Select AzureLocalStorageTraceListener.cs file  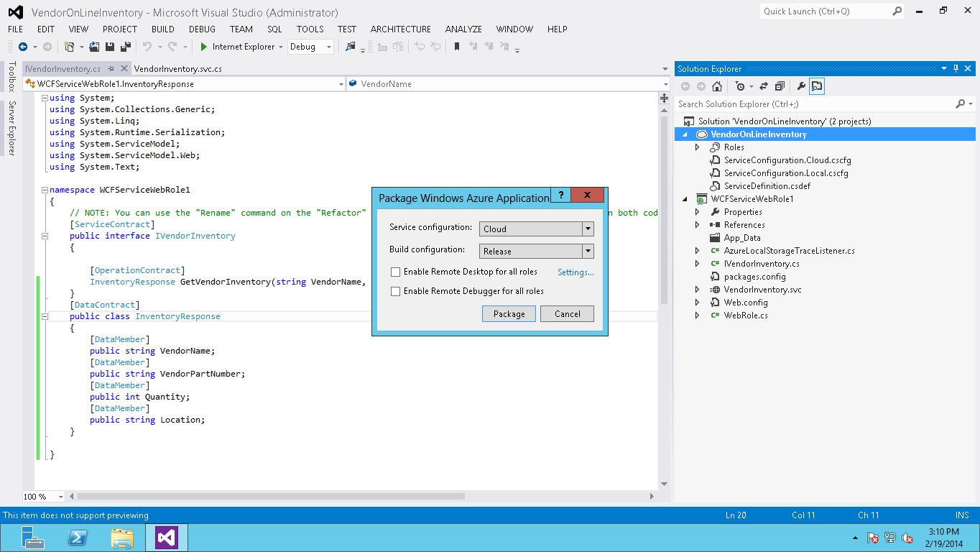(x=789, y=251)
